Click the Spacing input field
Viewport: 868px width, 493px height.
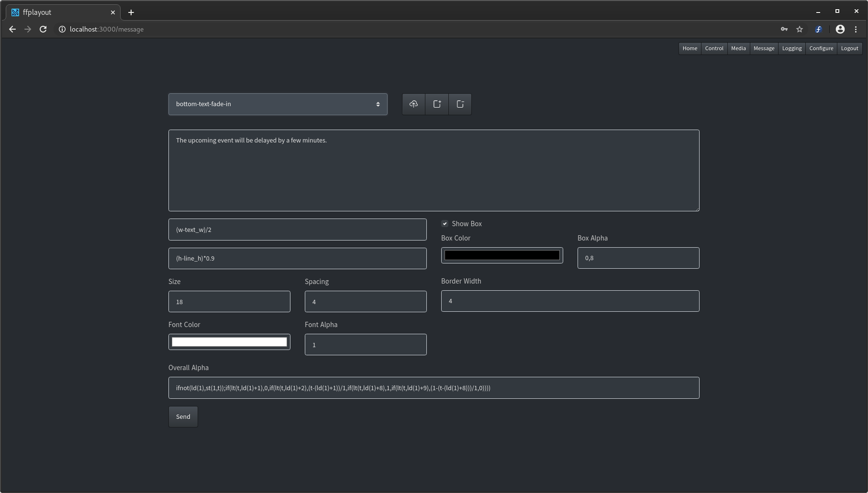[x=366, y=302]
